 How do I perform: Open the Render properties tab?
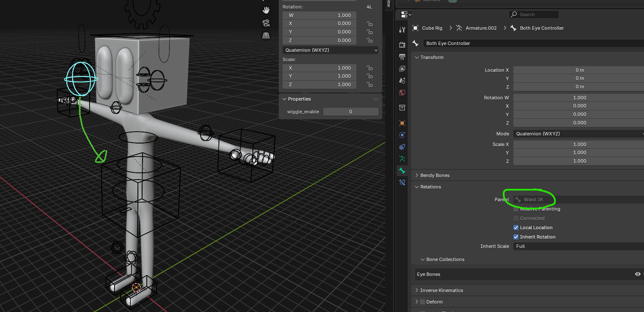(402, 45)
